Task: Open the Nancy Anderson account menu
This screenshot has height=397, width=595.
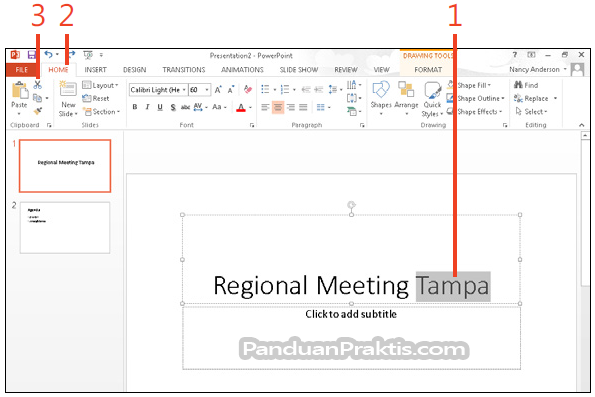Action: click(538, 69)
